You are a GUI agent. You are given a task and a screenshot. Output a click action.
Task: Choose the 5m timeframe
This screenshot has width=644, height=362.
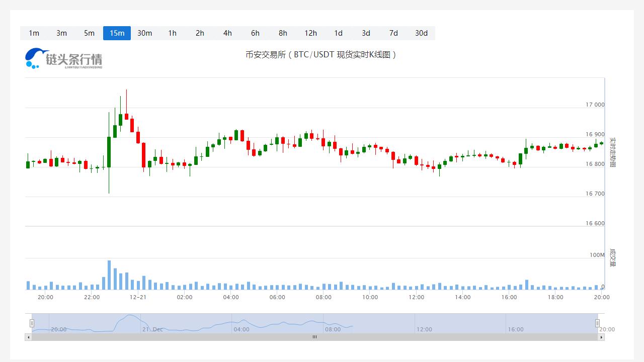click(89, 33)
